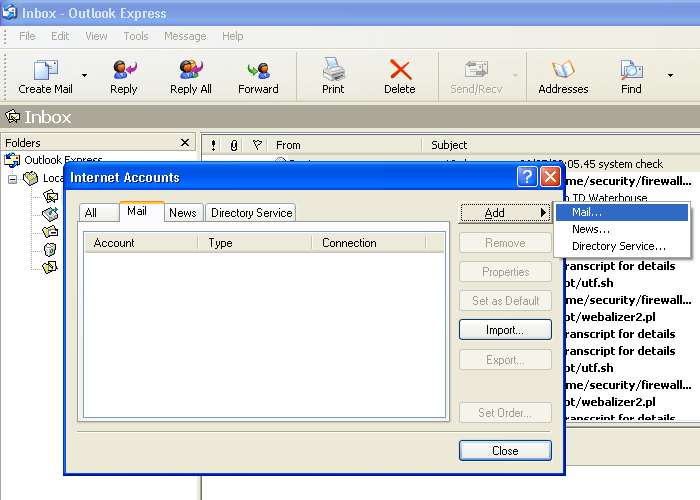
Task: Click the Remove button
Action: coord(505,242)
